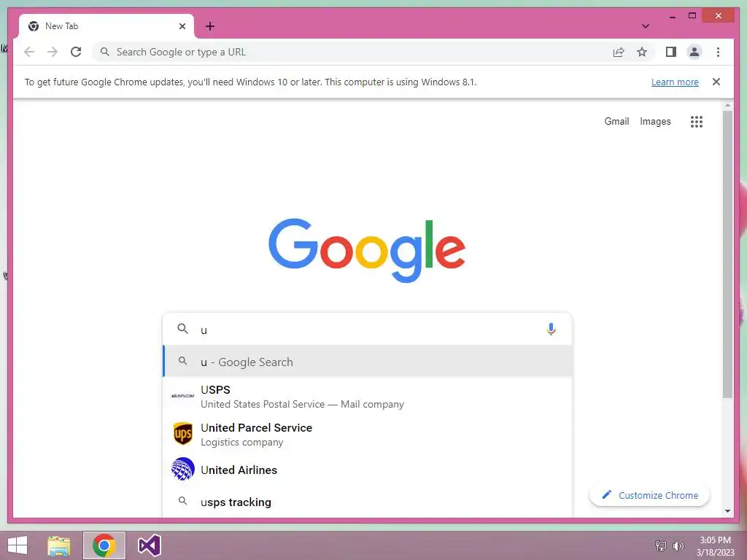Image resolution: width=747 pixels, height=560 pixels.
Task: Open the volume tray icon
Action: [x=678, y=545]
